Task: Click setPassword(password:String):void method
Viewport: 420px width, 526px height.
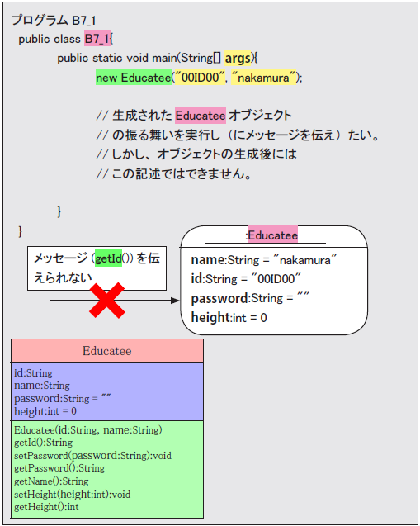Action: click(93, 456)
